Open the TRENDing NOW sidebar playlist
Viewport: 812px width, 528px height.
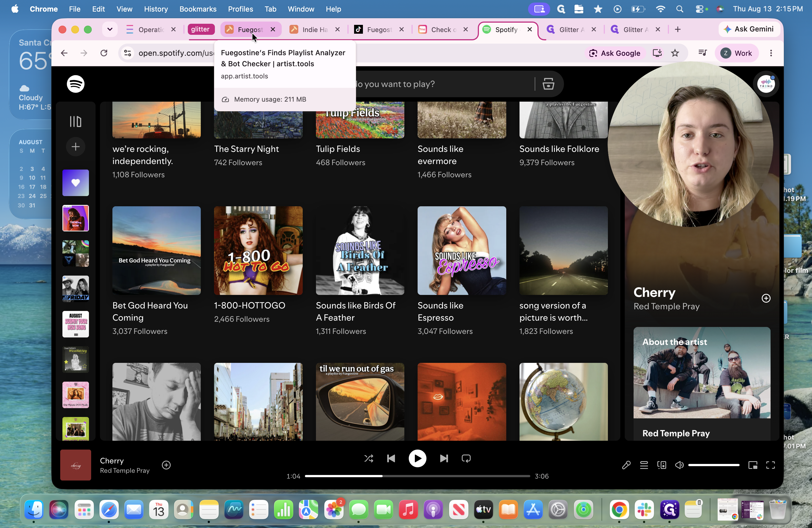tap(75, 218)
